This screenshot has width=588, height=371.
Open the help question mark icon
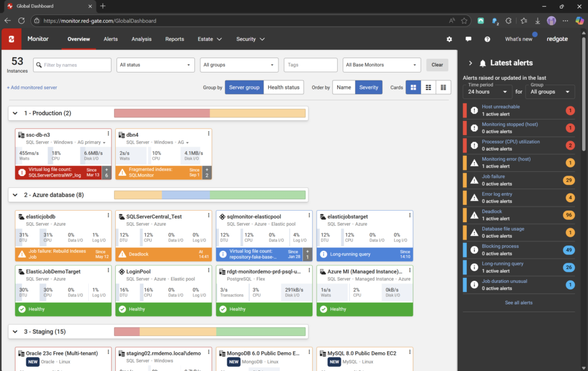pos(487,39)
